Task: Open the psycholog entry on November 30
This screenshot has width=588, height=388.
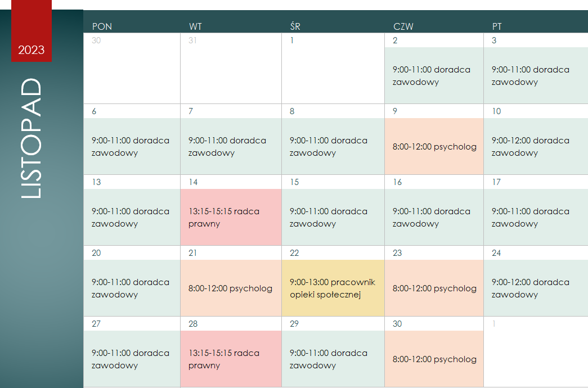Action: pyautogui.click(x=434, y=359)
